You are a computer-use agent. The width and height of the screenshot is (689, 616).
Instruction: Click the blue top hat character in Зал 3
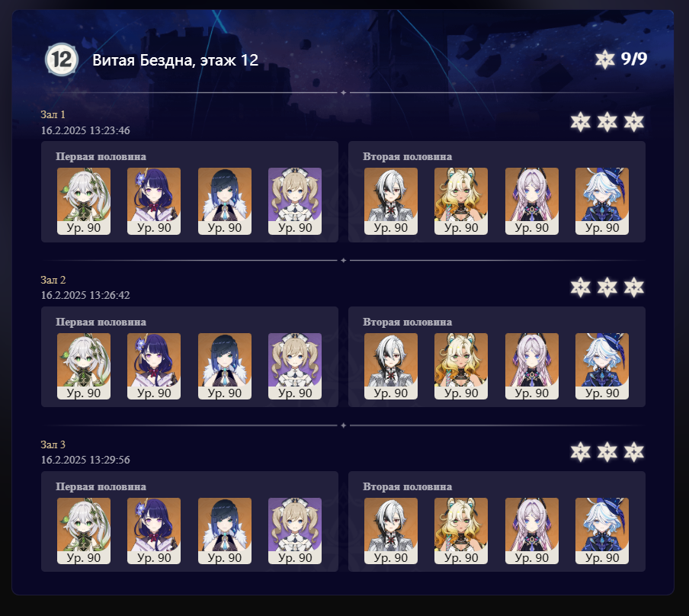click(x=602, y=531)
